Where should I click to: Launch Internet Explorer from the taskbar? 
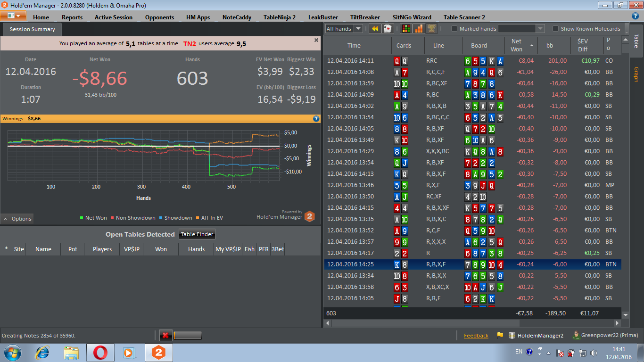pos(43,352)
